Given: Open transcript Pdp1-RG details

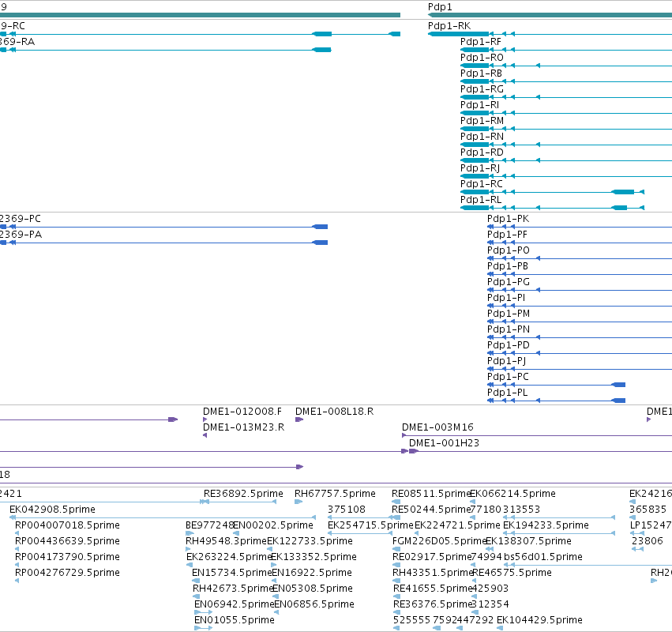Looking at the screenshot, I should tap(482, 89).
